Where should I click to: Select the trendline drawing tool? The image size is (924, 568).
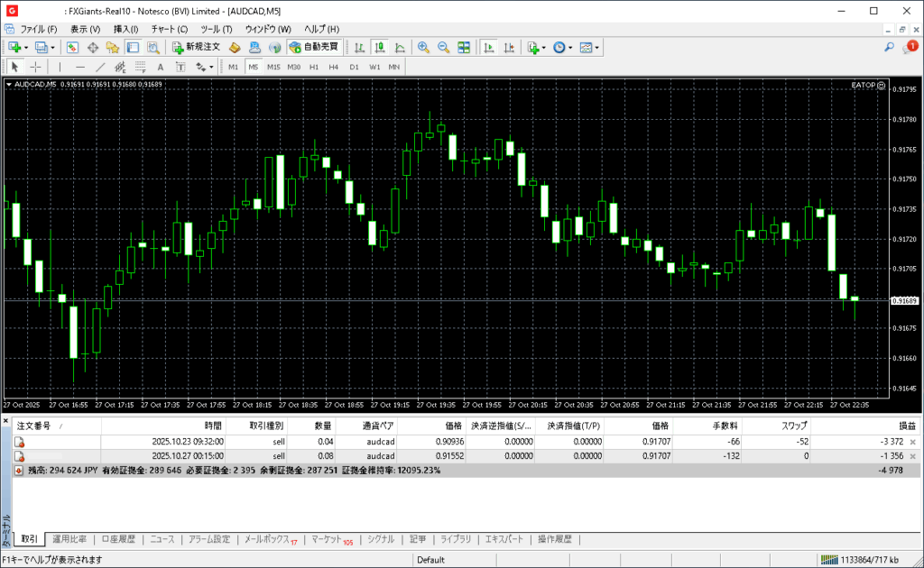pyautogui.click(x=100, y=67)
